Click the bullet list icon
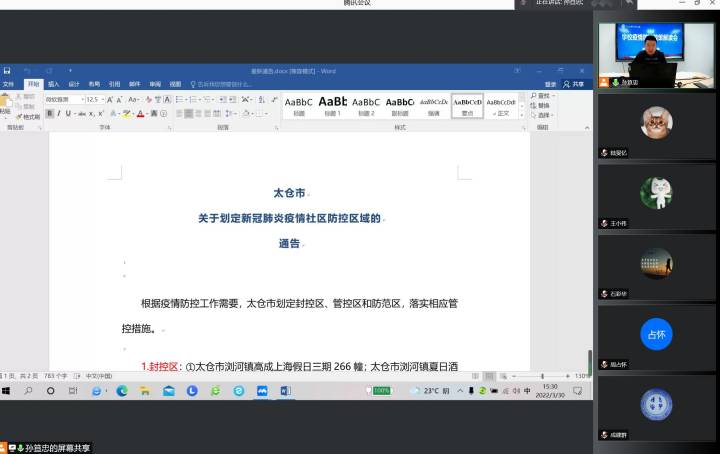The height and width of the screenshot is (454, 720). point(180,100)
